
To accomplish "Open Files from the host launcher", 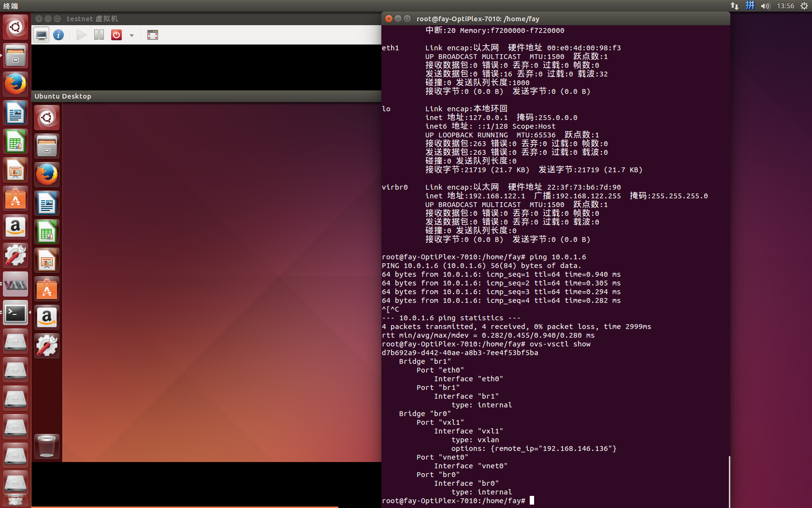I will [x=15, y=56].
